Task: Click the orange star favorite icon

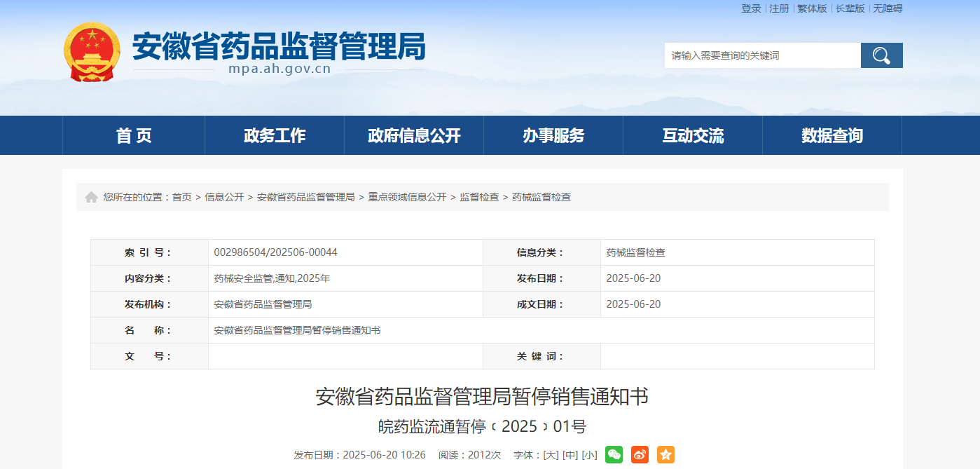Action: pyautogui.click(x=665, y=454)
